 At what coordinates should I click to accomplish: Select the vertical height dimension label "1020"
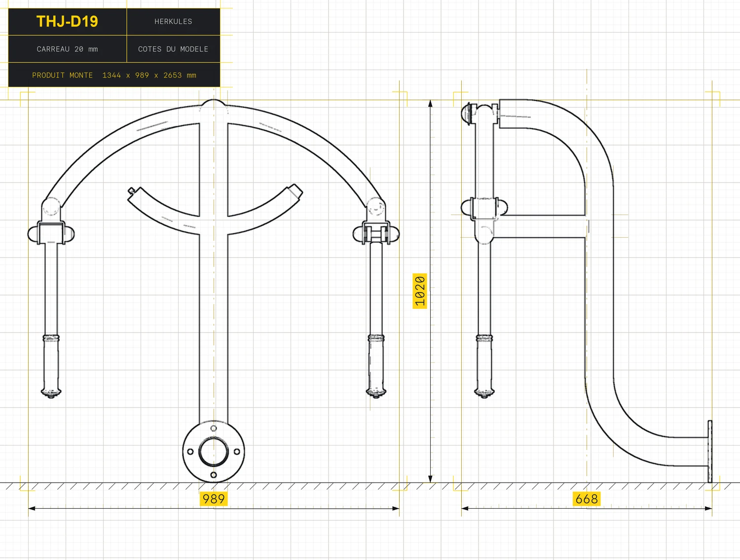point(420,291)
